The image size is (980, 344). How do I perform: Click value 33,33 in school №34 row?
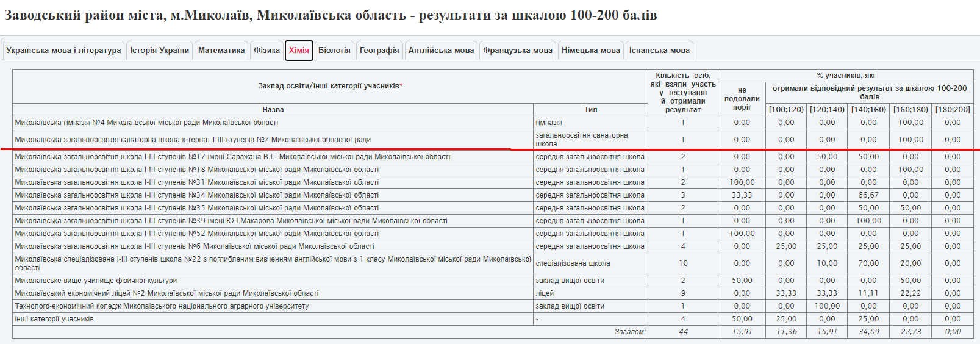click(x=742, y=195)
